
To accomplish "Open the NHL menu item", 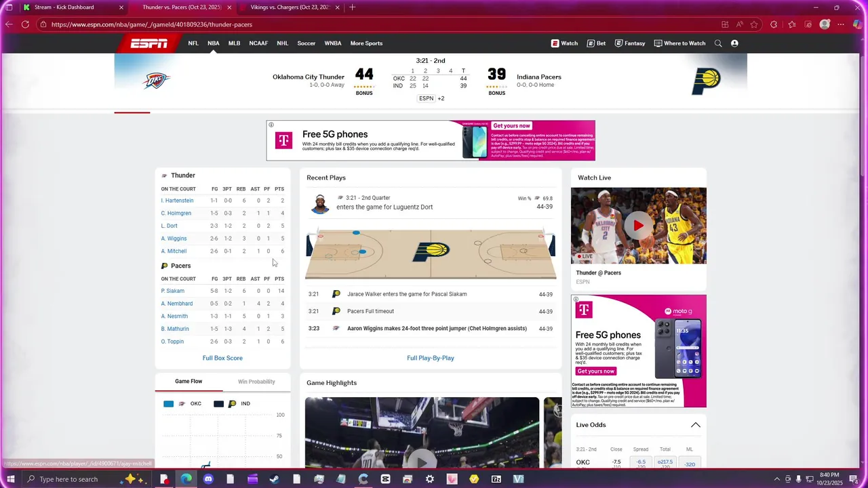I will 283,43.
